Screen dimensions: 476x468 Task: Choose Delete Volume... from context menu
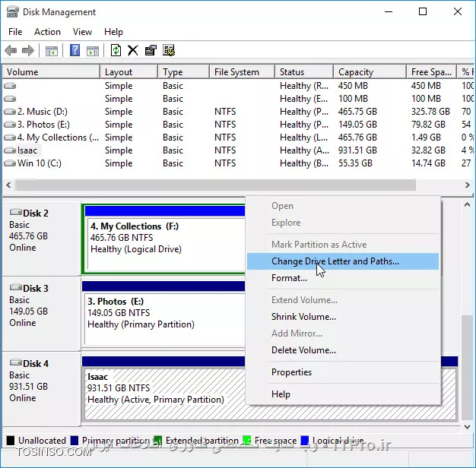click(x=343, y=350)
